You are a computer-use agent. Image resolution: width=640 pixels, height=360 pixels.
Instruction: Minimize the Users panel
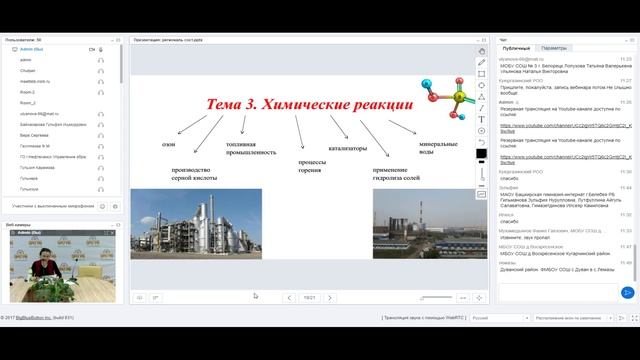(x=112, y=40)
